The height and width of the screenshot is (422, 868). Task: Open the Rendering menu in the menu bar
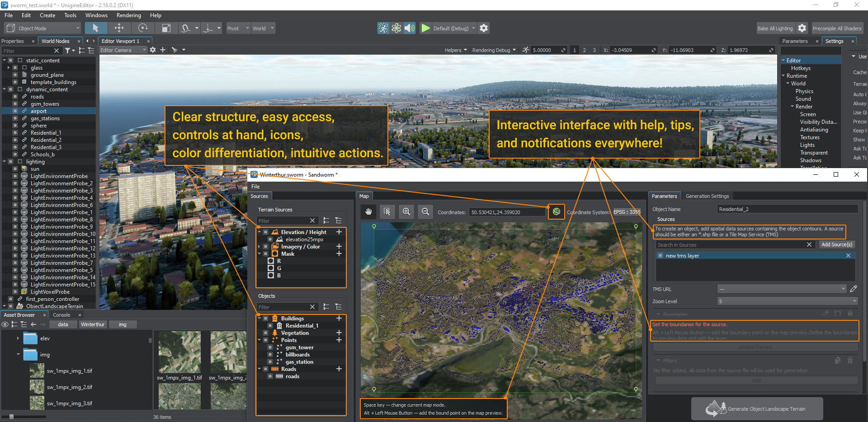coord(128,15)
